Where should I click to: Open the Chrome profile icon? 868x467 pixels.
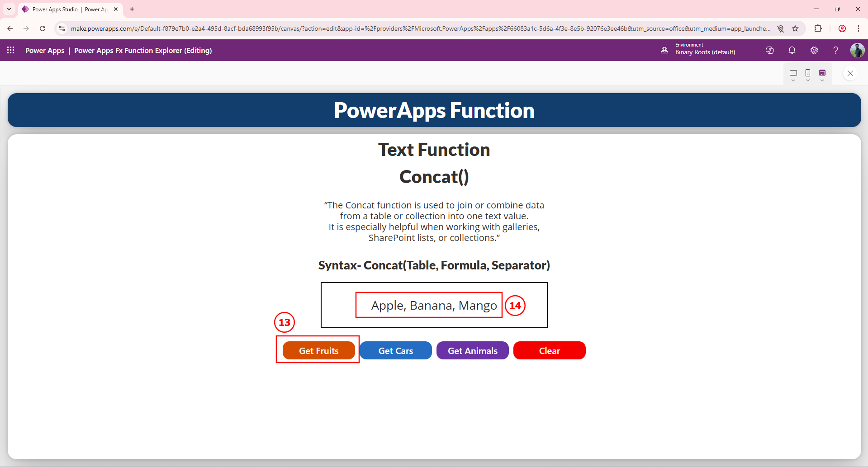pos(842,28)
